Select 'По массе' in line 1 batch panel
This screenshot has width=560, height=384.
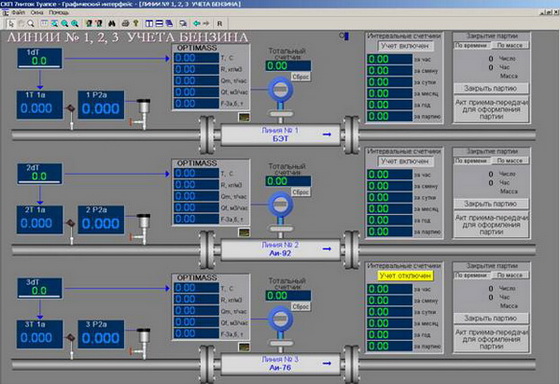click(x=510, y=45)
